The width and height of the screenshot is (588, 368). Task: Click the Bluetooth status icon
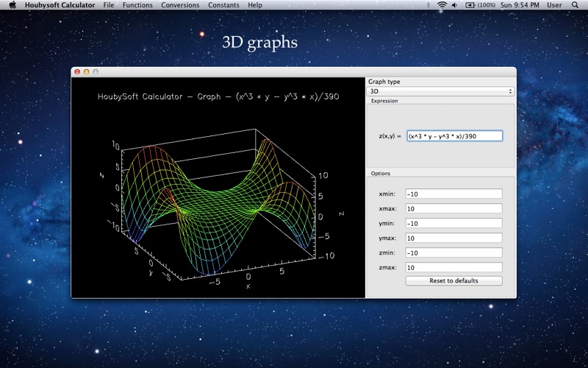429,5
